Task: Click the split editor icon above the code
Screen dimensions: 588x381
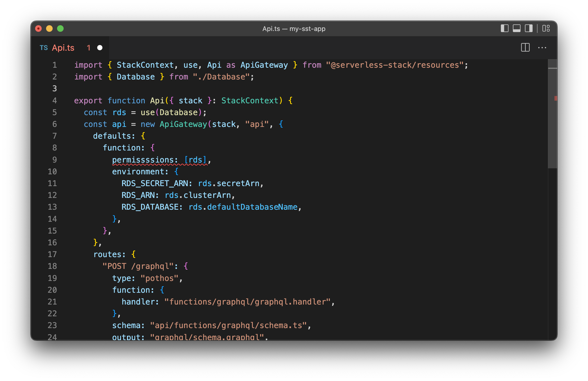Action: [525, 48]
